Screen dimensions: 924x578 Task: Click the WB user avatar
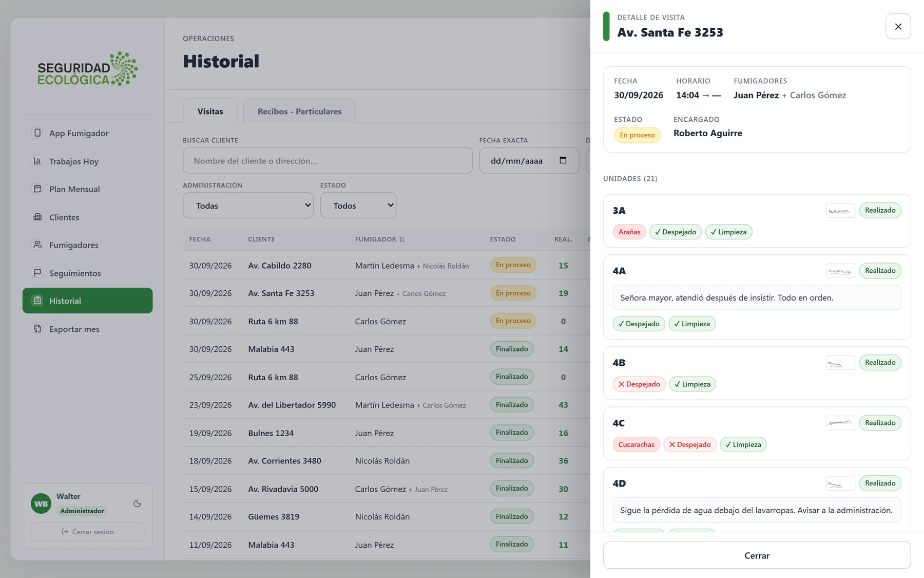(x=41, y=504)
